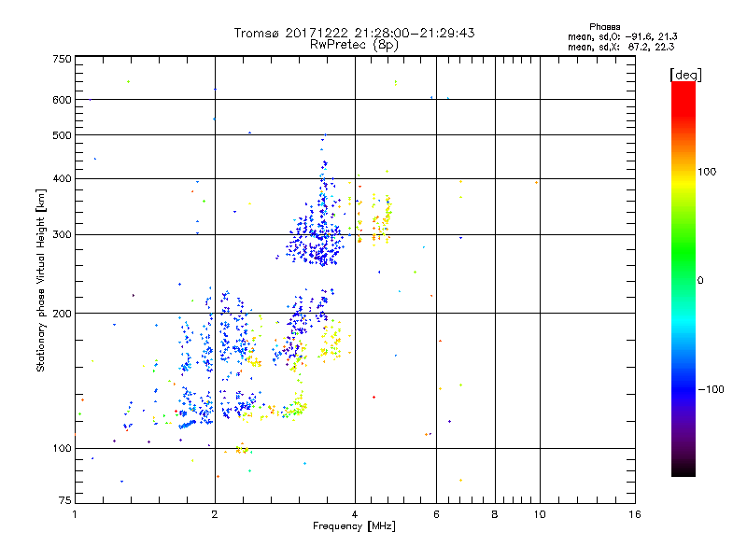This screenshot has width=747, height=560.
Task: Click the orange data point near 10 MHz
Action: tap(536, 182)
